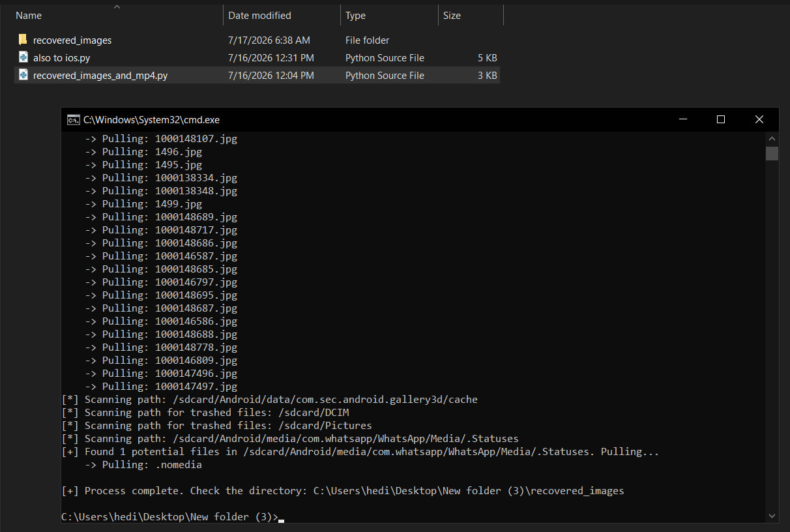Click the line Pulling: 1000148778.jpg

161,347
